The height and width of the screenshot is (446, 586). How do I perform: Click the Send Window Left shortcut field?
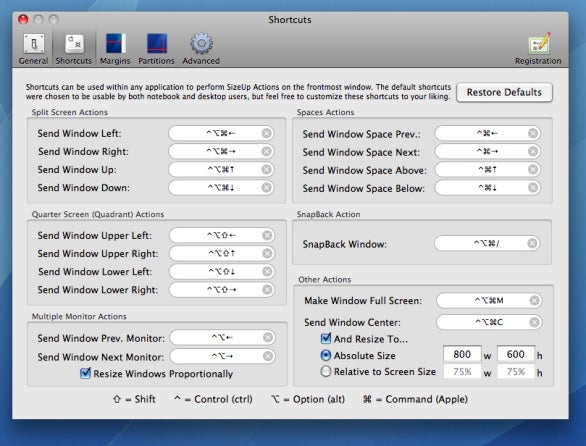221,133
